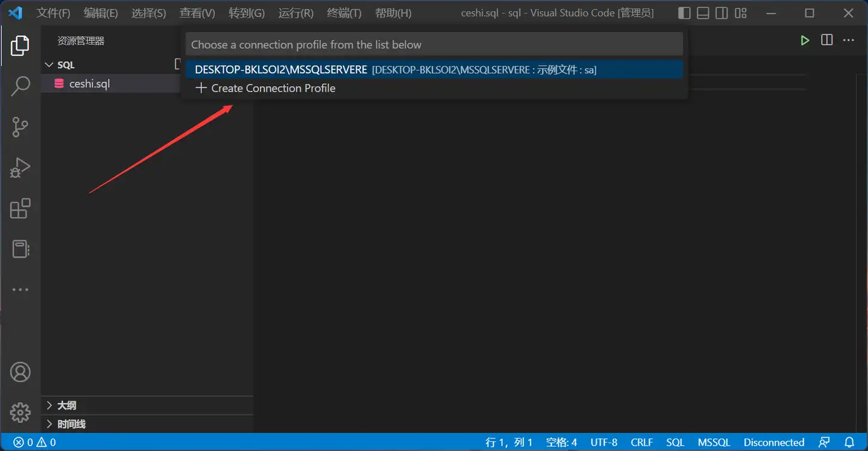Focus the connection profile search box
This screenshot has width=868, height=451.
tap(434, 45)
